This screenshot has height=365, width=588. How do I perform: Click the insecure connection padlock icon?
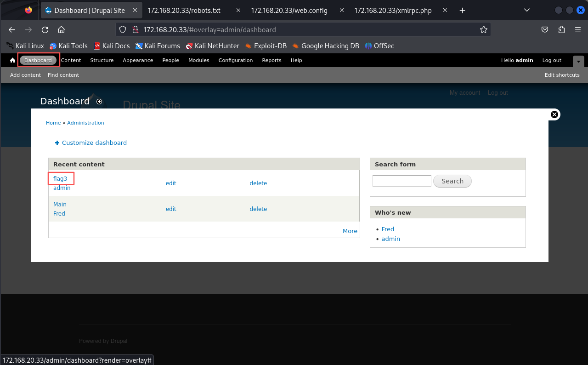135,29
